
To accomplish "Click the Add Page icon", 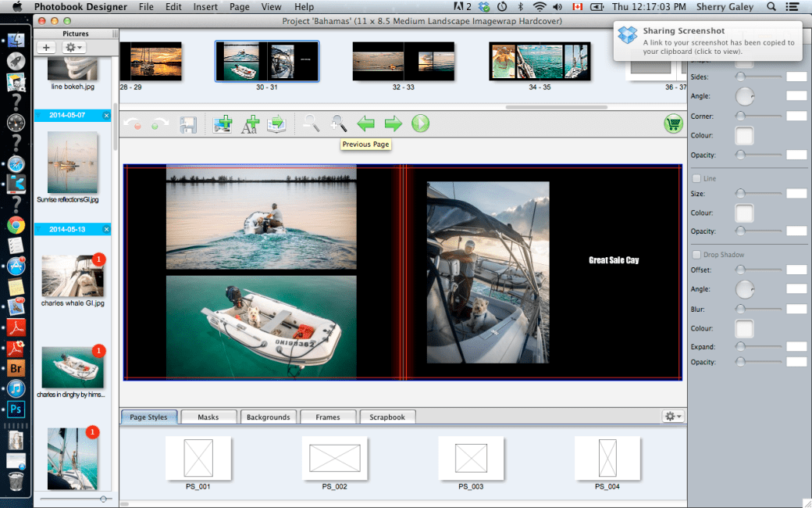I will [x=276, y=123].
